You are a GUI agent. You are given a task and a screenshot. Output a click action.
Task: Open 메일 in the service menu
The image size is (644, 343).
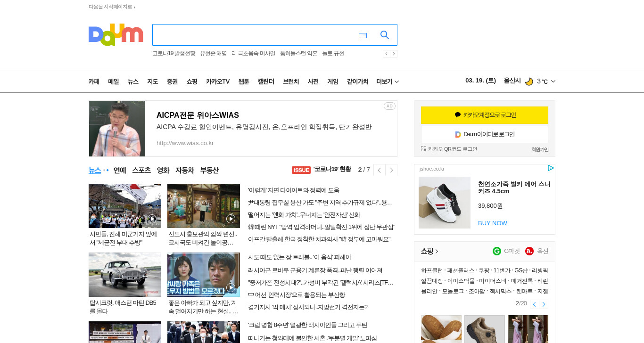coord(113,82)
